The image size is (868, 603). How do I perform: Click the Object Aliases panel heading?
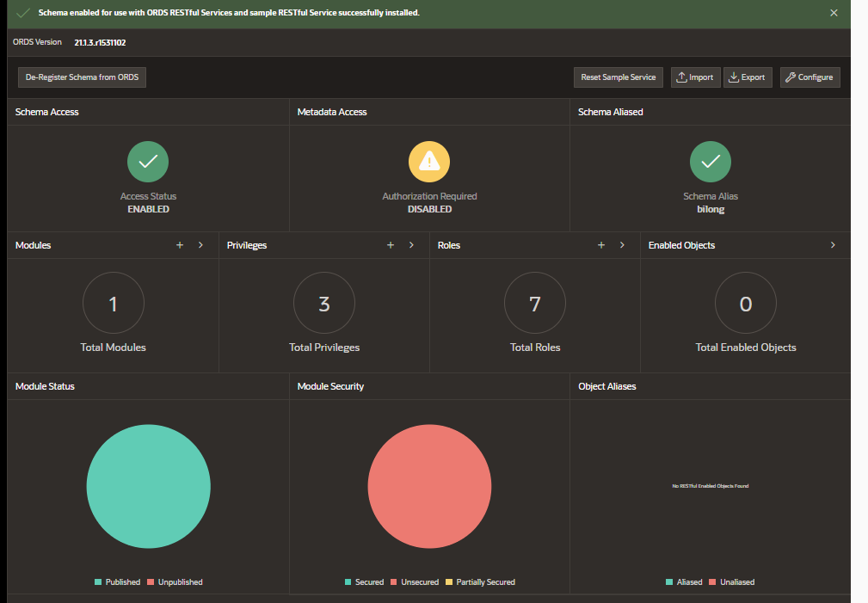607,386
